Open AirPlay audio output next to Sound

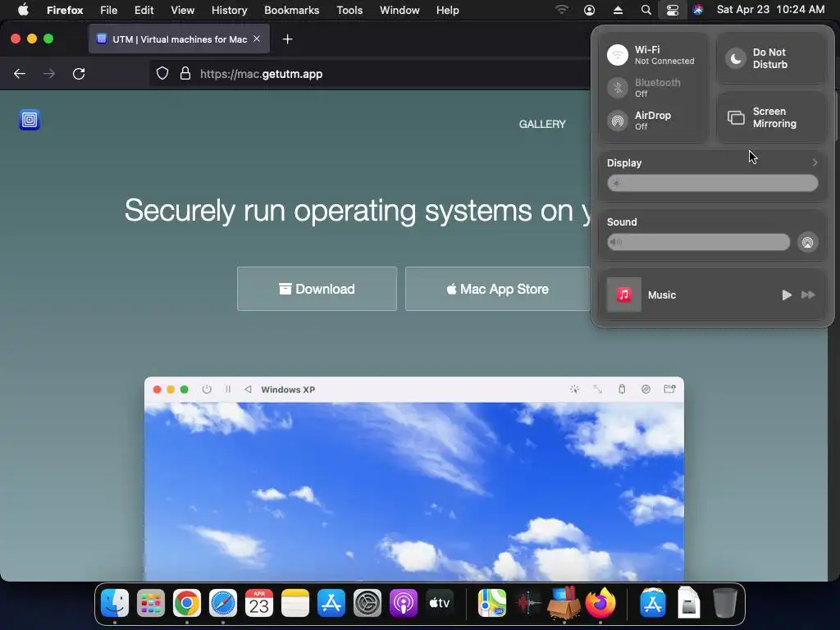[807, 242]
